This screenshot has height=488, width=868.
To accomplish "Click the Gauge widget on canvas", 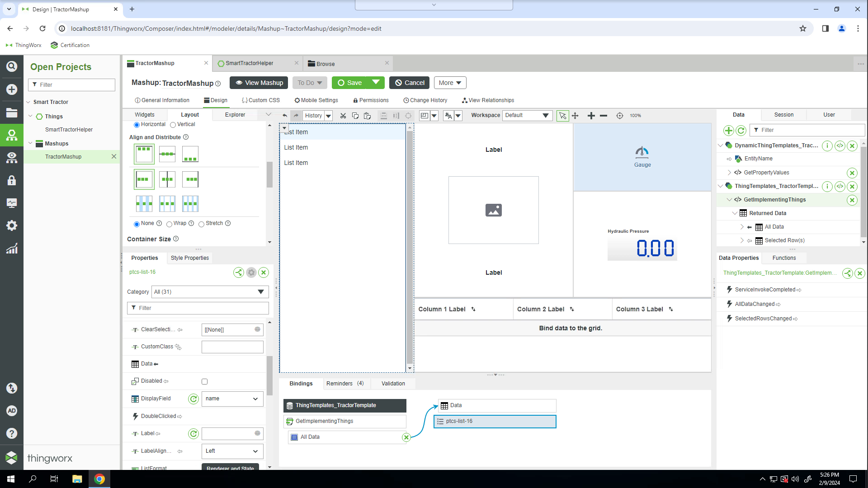I will pyautogui.click(x=642, y=157).
